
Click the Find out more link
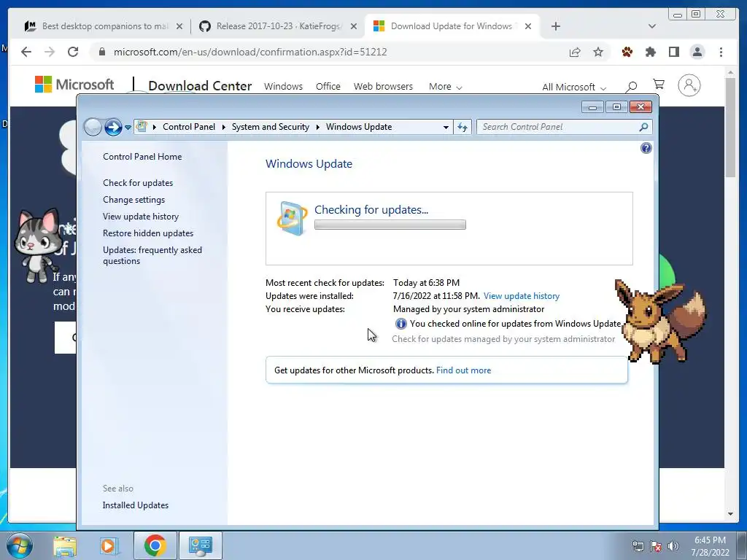click(463, 370)
